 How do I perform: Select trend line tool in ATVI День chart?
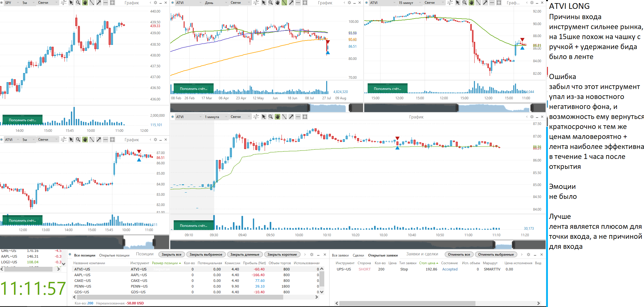coord(284,3)
